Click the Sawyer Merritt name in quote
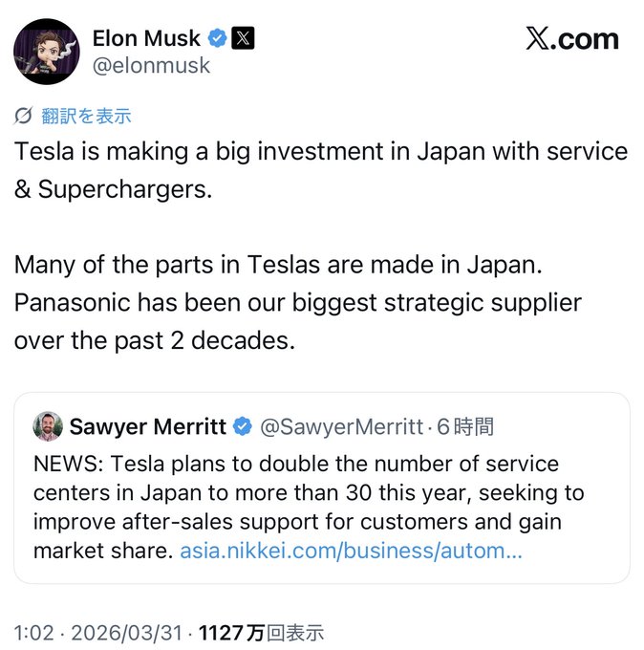This screenshot has width=644, height=650. click(x=148, y=426)
